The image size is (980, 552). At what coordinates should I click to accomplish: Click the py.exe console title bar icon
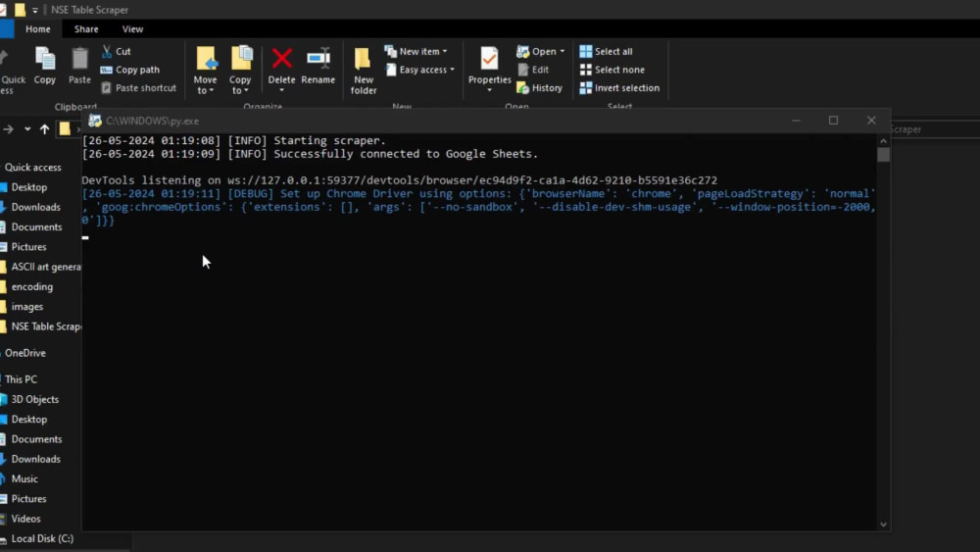[94, 121]
